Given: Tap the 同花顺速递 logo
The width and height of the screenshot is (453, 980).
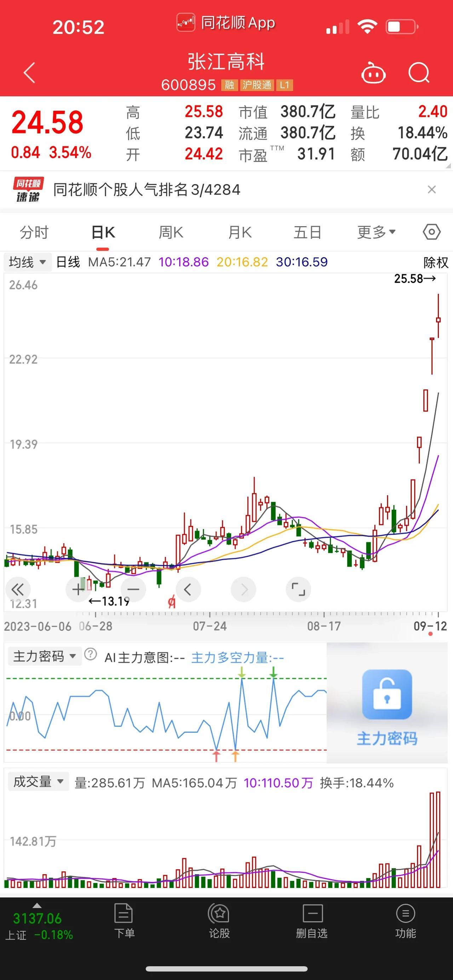Looking at the screenshot, I should pyautogui.click(x=28, y=189).
